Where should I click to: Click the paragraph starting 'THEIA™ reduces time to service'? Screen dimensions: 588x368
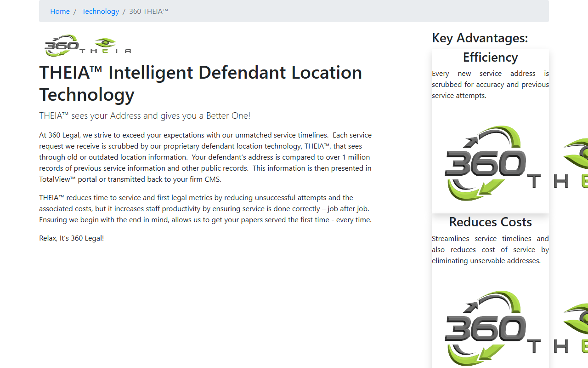(206, 208)
